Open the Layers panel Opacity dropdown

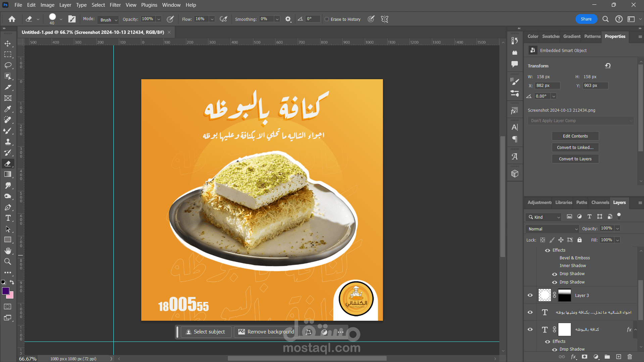[617, 228]
